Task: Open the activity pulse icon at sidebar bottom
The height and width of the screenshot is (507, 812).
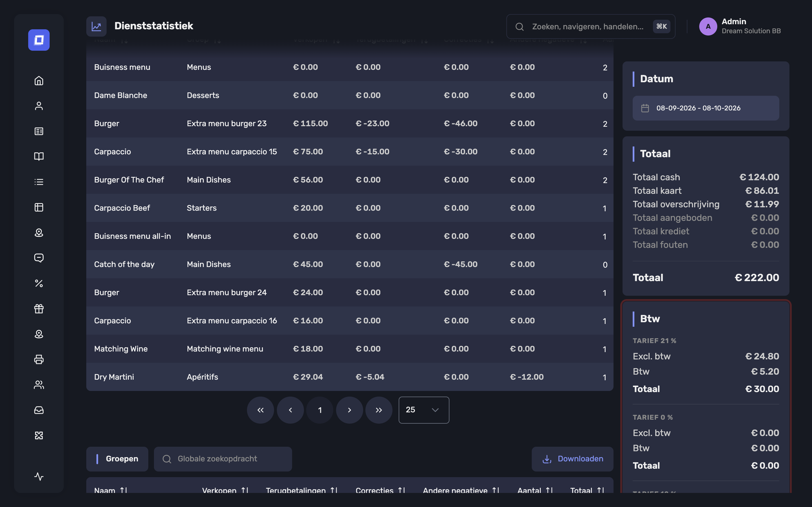Action: (39, 476)
